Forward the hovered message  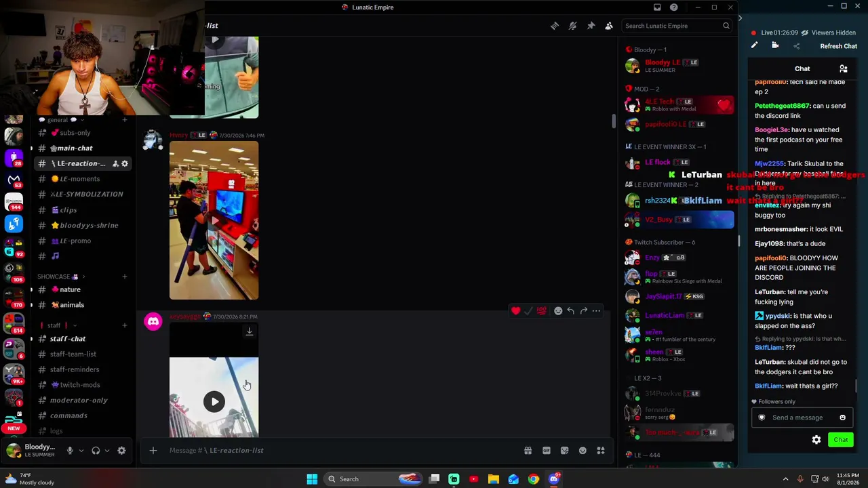[584, 311]
